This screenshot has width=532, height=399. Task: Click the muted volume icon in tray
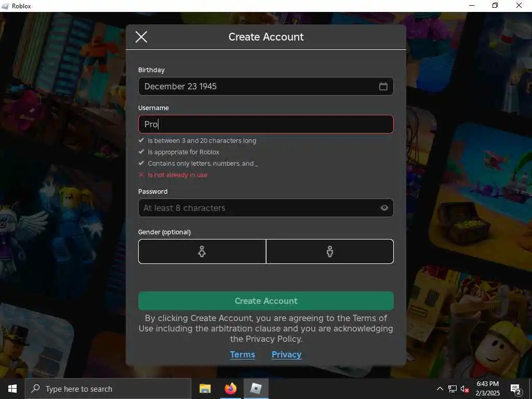pos(464,389)
